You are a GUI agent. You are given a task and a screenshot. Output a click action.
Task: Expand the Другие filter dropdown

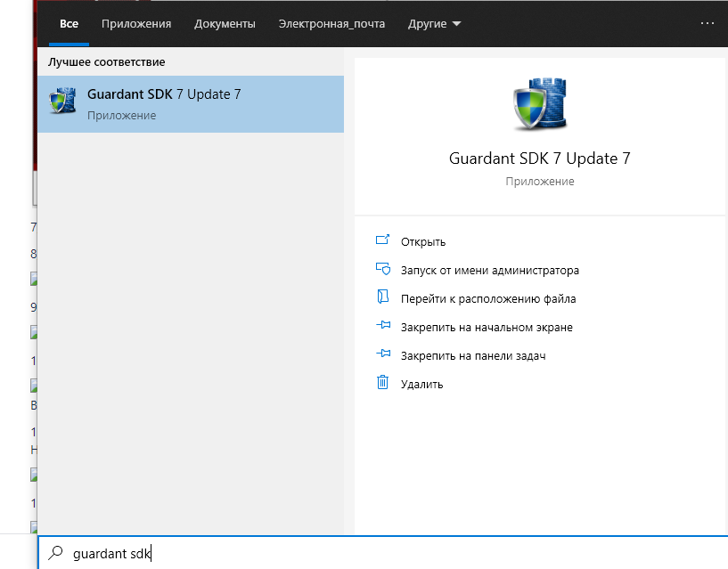pyautogui.click(x=435, y=24)
